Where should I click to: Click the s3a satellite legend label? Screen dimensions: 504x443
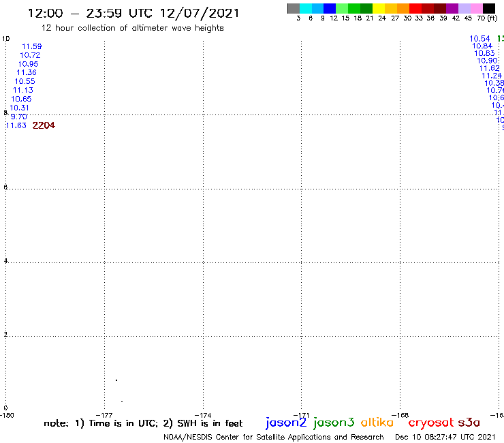pos(469,423)
